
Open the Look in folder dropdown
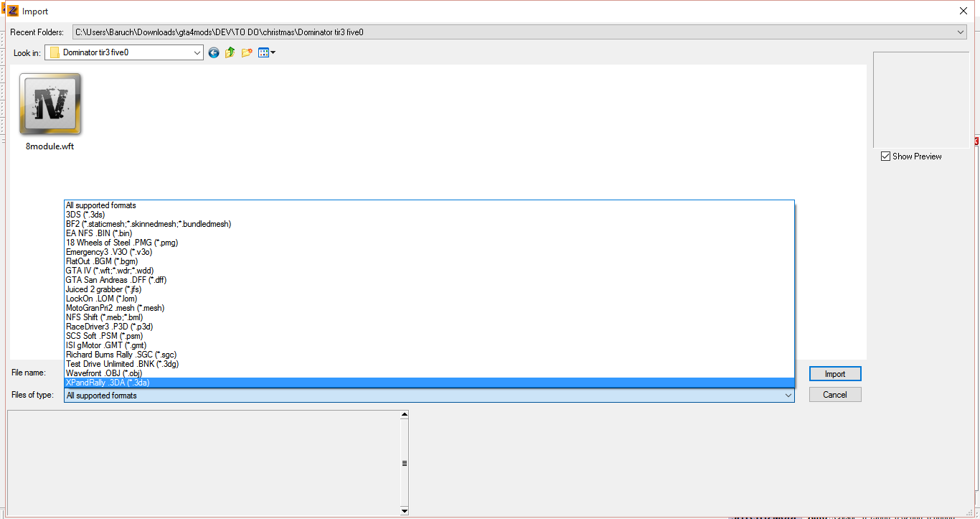tap(197, 52)
